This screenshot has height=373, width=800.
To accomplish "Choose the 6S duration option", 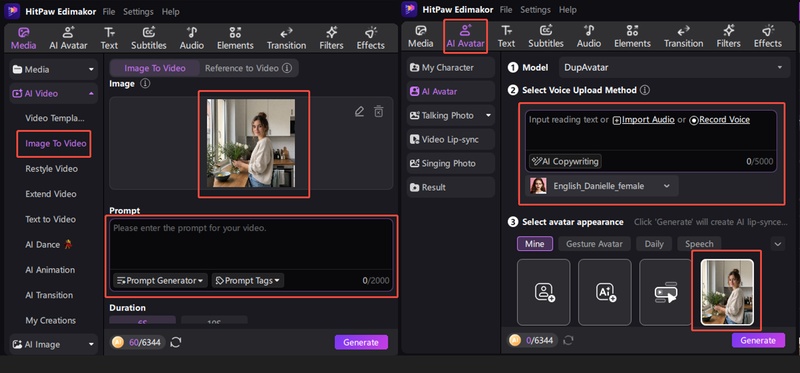I will click(143, 320).
